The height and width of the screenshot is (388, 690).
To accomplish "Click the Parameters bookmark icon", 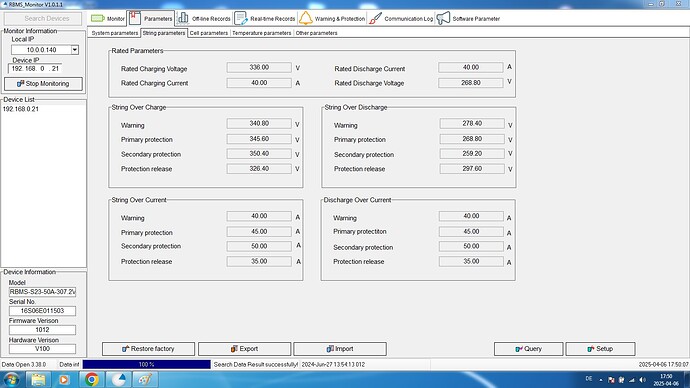I will (x=135, y=18).
